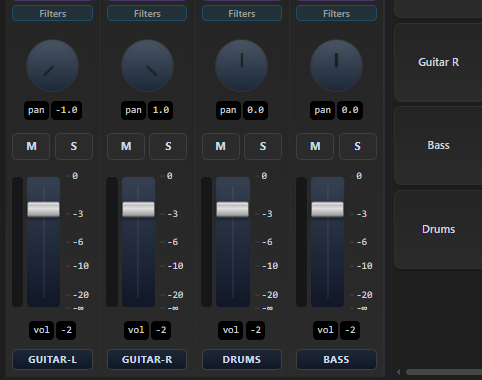Image resolution: width=482 pixels, height=380 pixels.
Task: Open Filters for the GUITAR-R channel
Action: (147, 13)
